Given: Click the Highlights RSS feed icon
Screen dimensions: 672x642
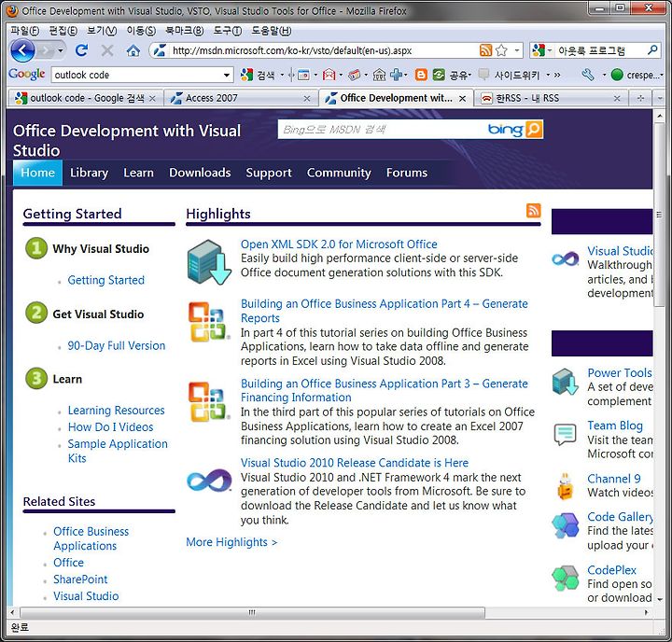Looking at the screenshot, I should point(533,211).
